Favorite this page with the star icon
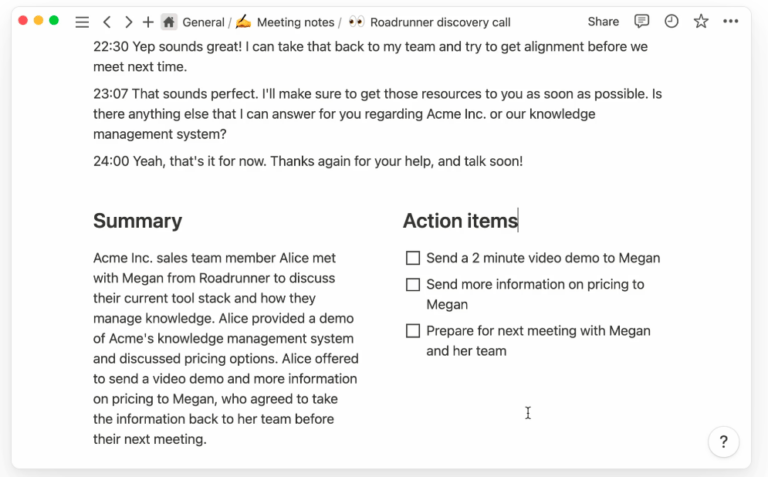The width and height of the screenshot is (768, 477). [x=701, y=21]
